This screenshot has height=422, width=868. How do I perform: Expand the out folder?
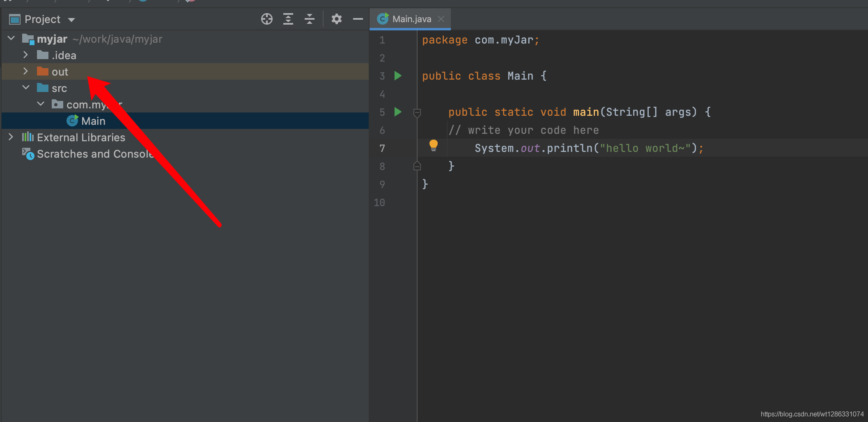pyautogui.click(x=25, y=71)
